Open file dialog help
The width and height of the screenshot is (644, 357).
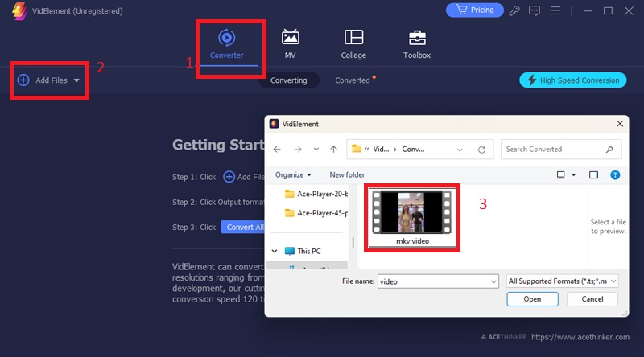click(615, 175)
